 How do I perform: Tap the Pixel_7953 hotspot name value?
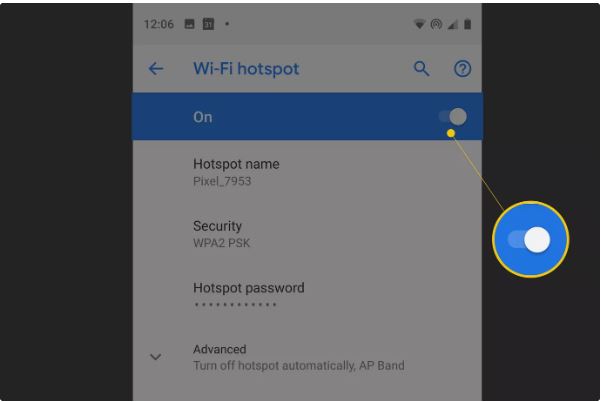(x=222, y=181)
